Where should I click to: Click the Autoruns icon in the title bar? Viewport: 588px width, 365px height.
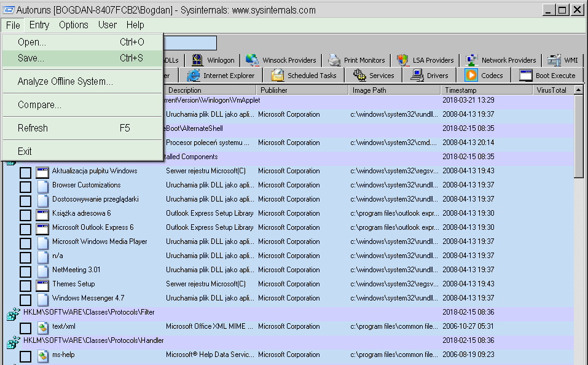point(9,10)
